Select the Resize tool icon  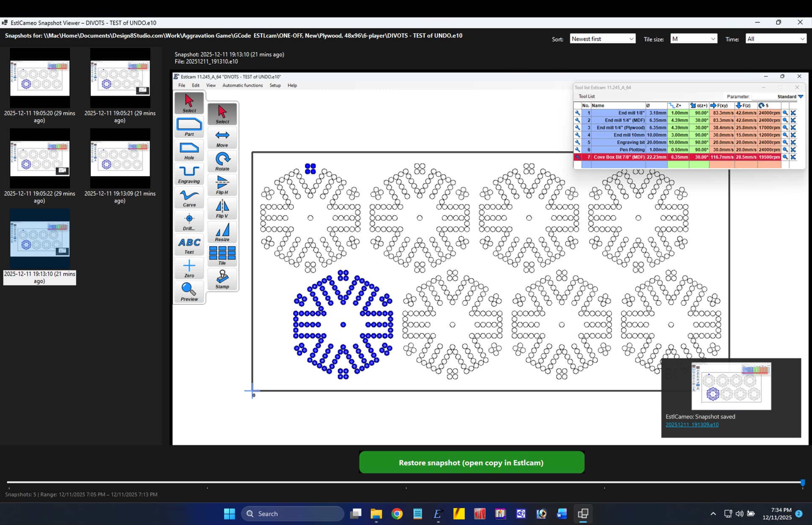click(x=222, y=232)
